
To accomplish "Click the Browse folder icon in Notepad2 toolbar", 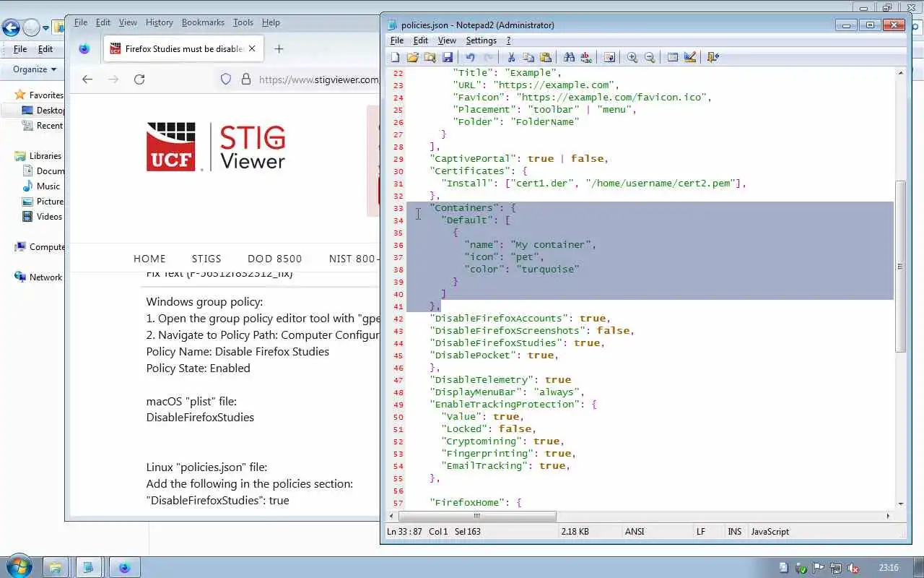I will click(x=430, y=57).
